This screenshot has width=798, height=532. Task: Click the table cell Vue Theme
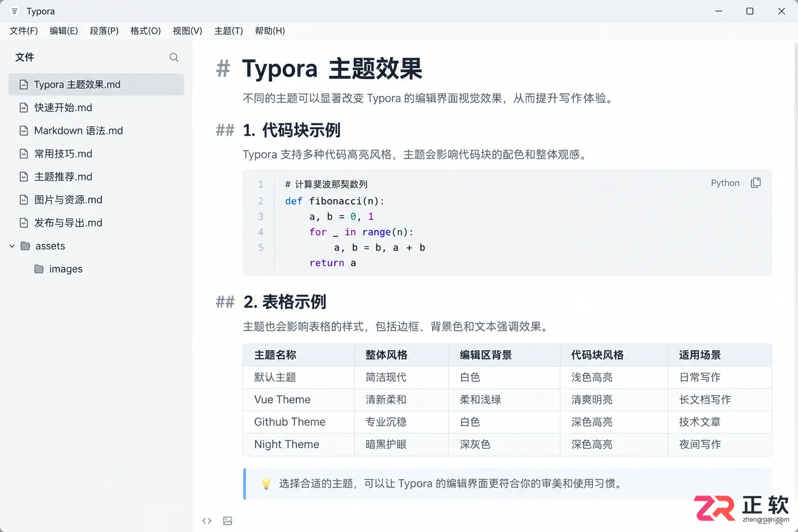click(x=283, y=400)
